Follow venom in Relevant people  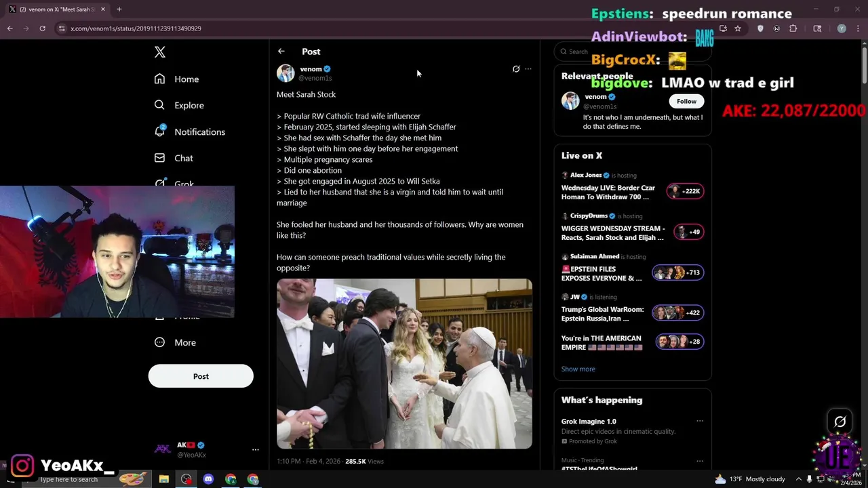(686, 101)
